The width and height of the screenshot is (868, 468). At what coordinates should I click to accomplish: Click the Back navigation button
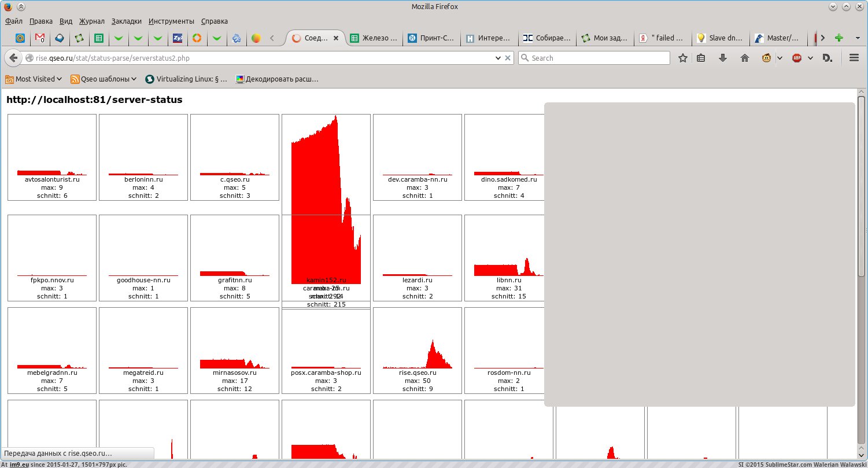(x=14, y=58)
